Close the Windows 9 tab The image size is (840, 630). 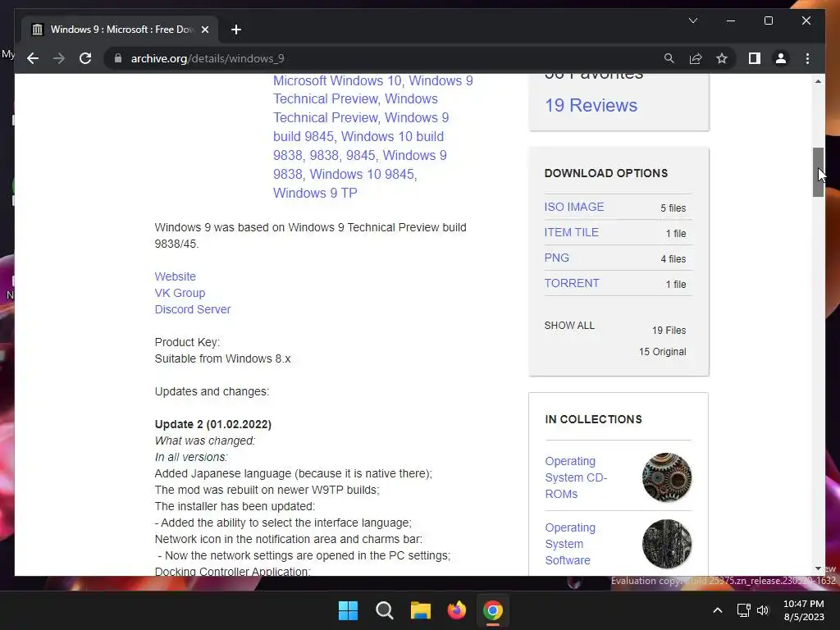click(x=204, y=30)
